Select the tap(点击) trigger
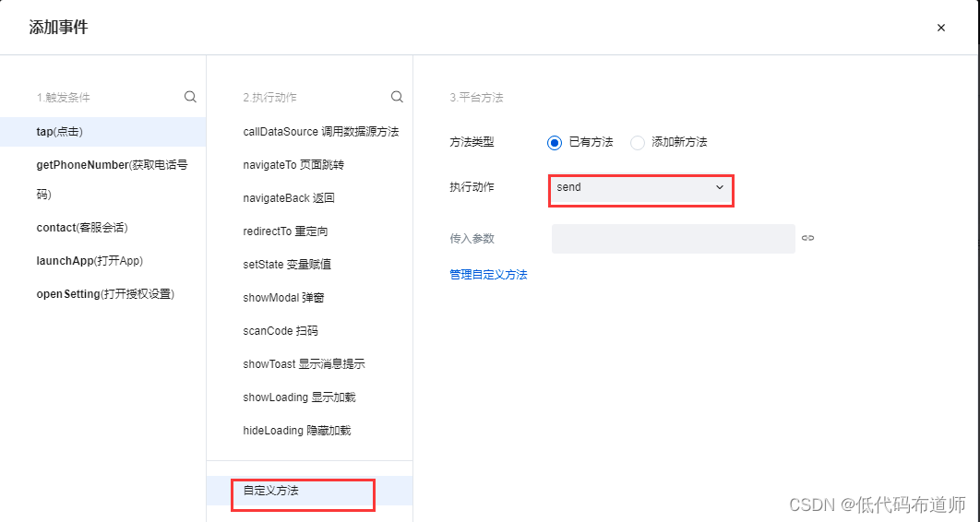Viewport: 980px width, 522px height. (x=102, y=132)
